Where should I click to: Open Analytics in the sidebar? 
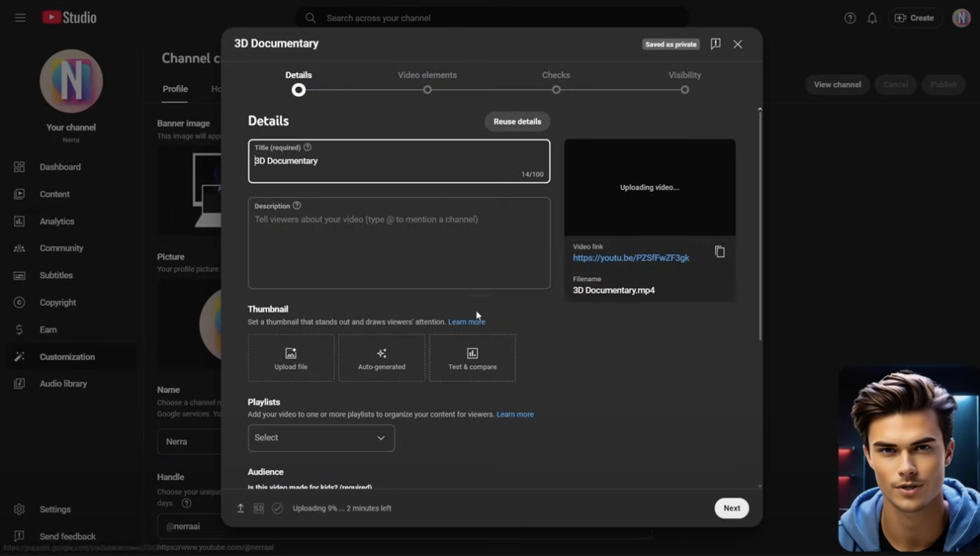57,221
